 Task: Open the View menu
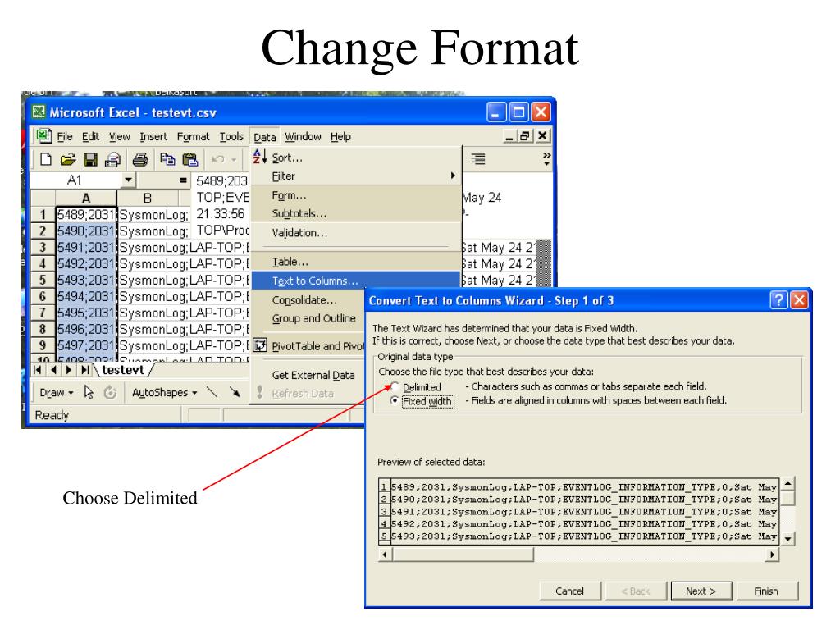tap(120, 137)
